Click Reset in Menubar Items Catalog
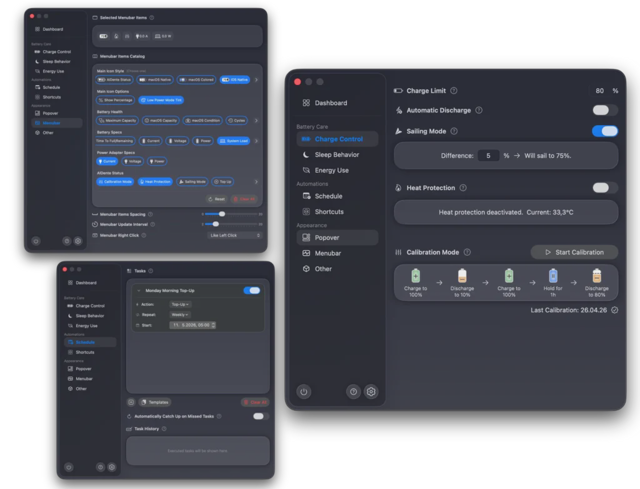Image resolution: width=640 pixels, height=489 pixels. click(217, 199)
